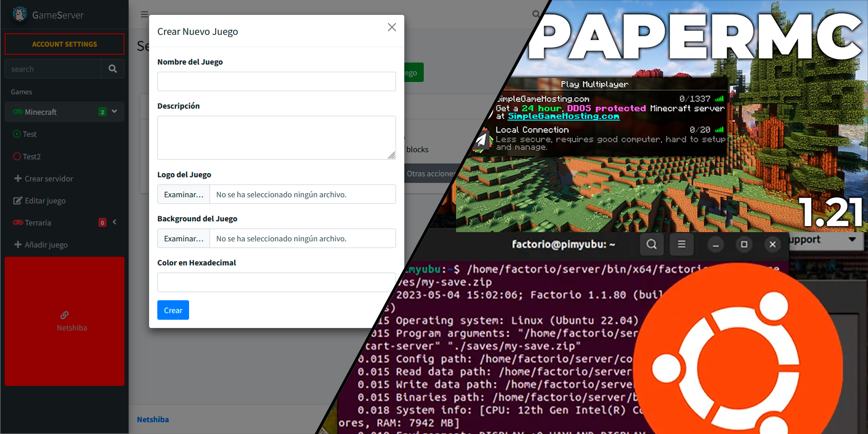Open the Test server with the green status icon
The width and height of the screenshot is (868, 434).
[x=29, y=134]
